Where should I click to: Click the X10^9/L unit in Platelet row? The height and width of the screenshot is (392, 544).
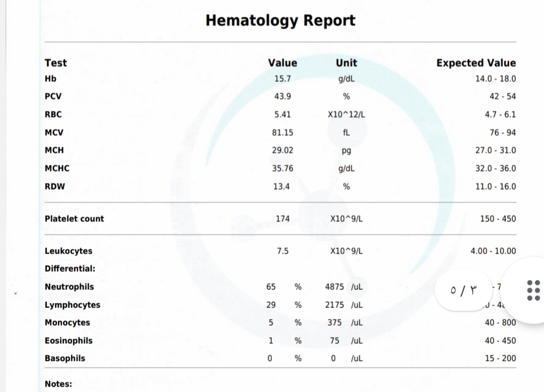[346, 219]
